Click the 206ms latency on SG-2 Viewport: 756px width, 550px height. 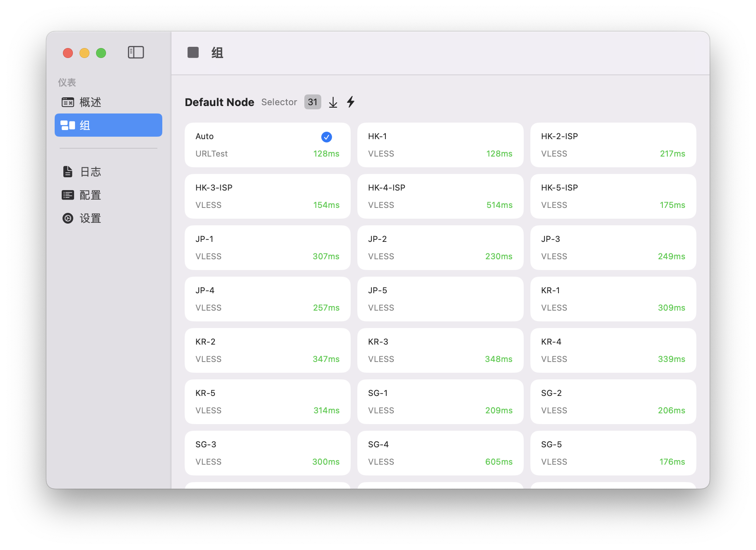click(x=672, y=410)
